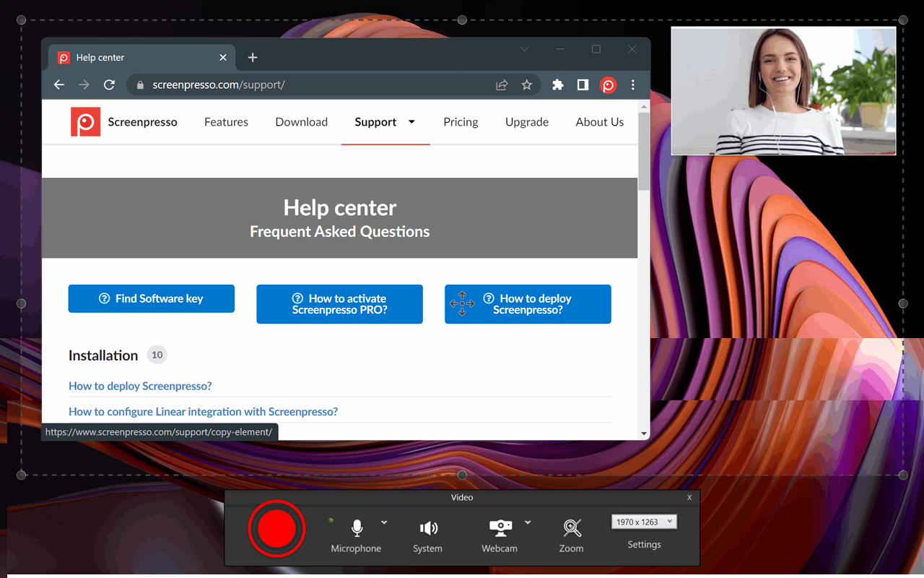Open Screenpresso recording Settings
The height and width of the screenshot is (578, 924).
pyautogui.click(x=644, y=544)
